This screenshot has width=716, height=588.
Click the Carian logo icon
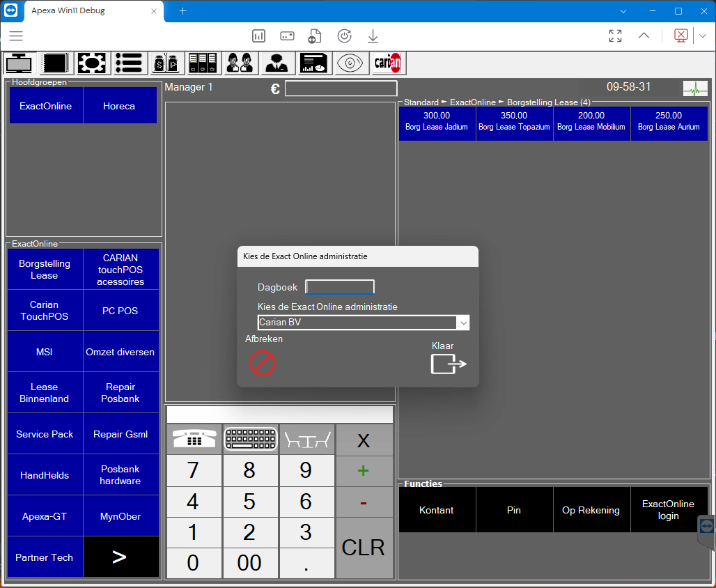[x=388, y=63]
